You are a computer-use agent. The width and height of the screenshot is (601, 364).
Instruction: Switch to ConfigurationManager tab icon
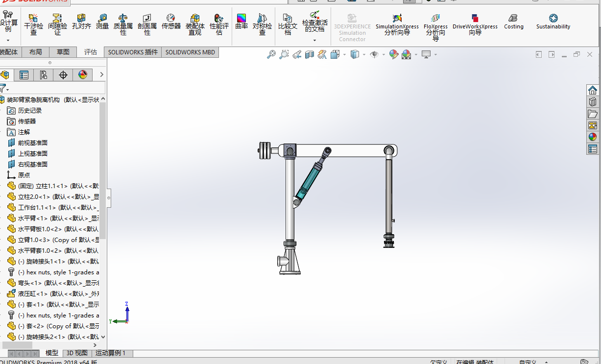[43, 74]
